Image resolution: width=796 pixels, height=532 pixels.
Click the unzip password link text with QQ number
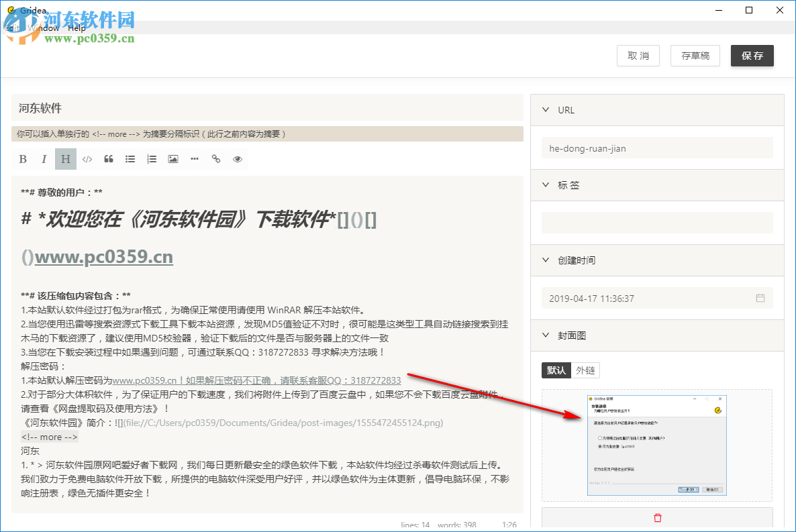[256, 380]
